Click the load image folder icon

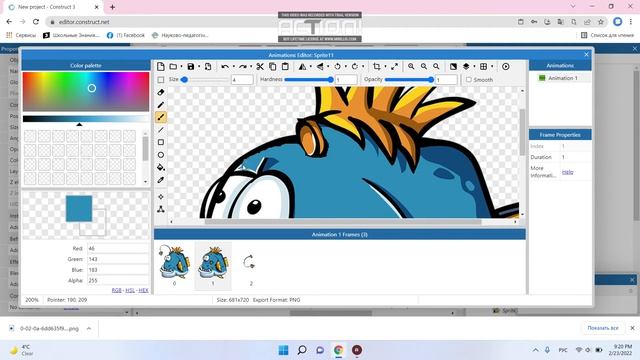173,67
